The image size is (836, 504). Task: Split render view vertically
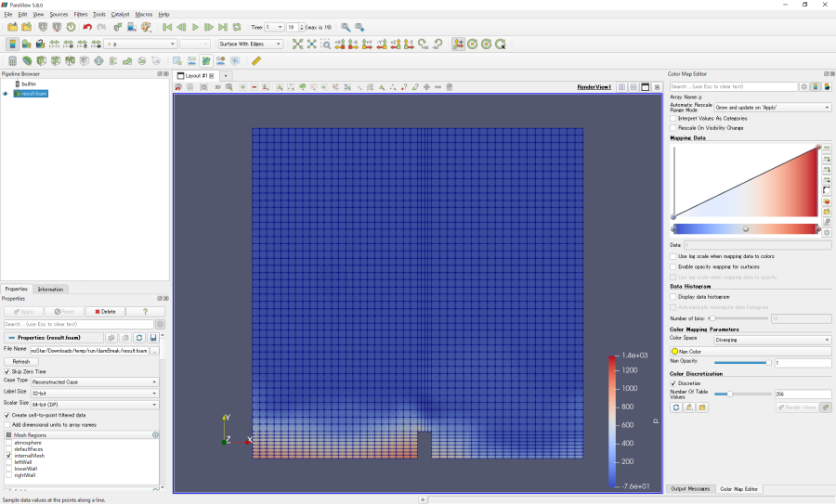tap(634, 87)
